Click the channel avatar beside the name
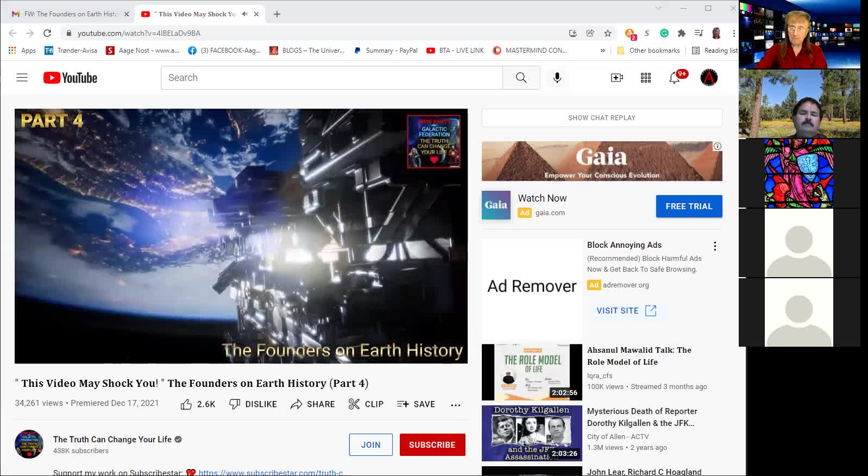The height and width of the screenshot is (476, 868). click(29, 444)
